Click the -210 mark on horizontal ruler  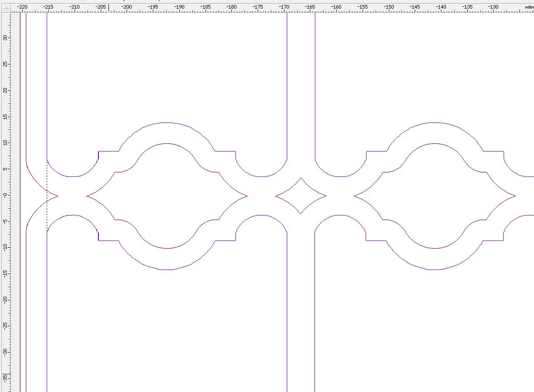pos(74,7)
